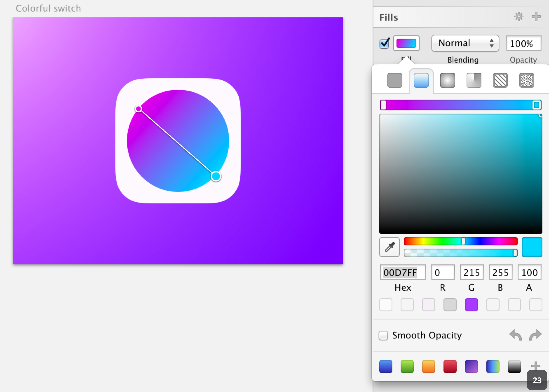Select the solid color fill type

pyautogui.click(x=395, y=80)
